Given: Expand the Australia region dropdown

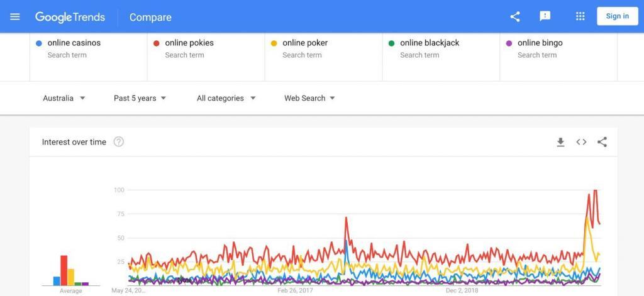Looking at the screenshot, I should click(64, 98).
